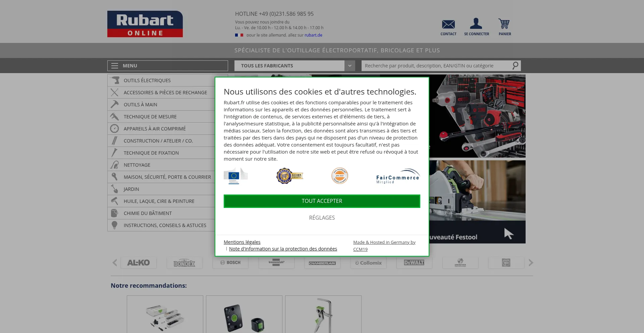
Task: Click the Rubart Online logo
Action: pos(145,24)
